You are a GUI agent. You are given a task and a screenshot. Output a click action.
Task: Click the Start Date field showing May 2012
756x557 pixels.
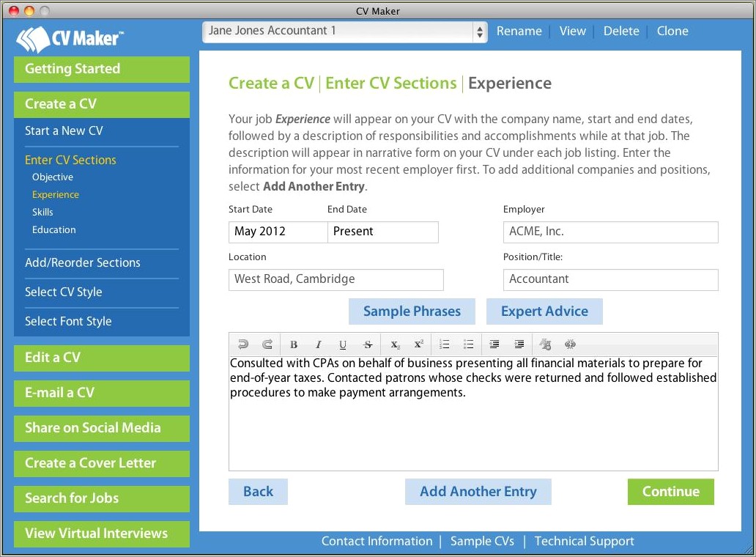[278, 232]
